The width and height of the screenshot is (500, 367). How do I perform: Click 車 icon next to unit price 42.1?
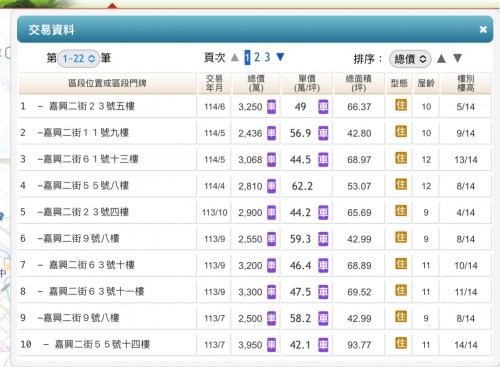tap(323, 345)
